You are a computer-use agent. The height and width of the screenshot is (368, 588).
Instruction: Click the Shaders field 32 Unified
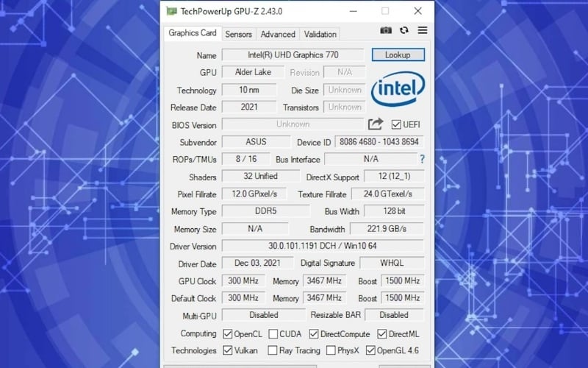pos(261,176)
